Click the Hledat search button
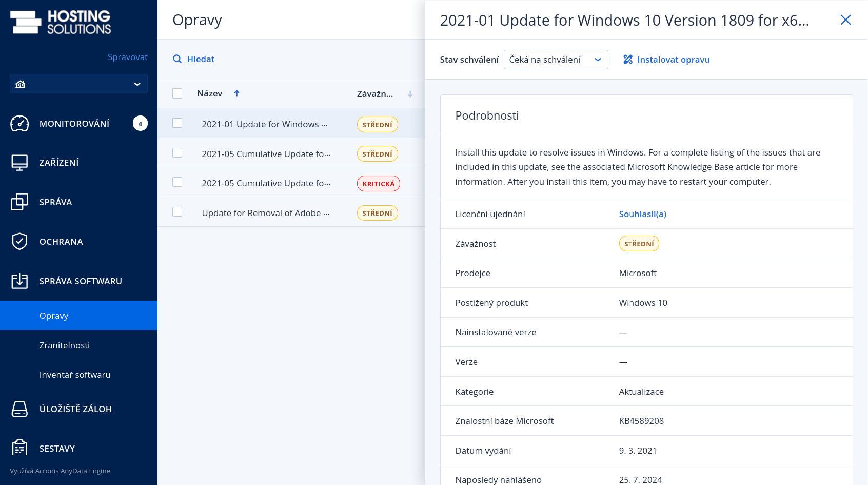Image resolution: width=868 pixels, height=485 pixels. click(x=194, y=59)
